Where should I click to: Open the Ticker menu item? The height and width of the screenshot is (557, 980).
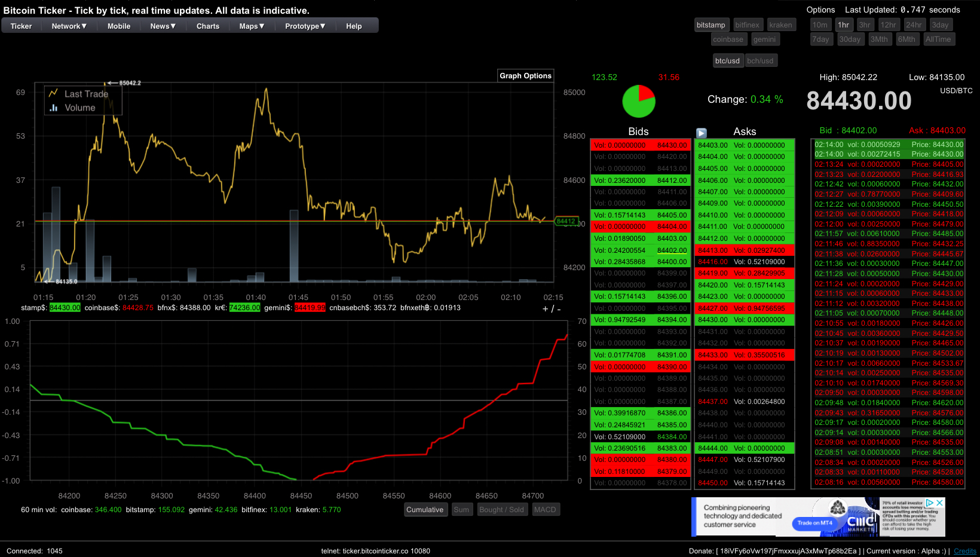(21, 26)
